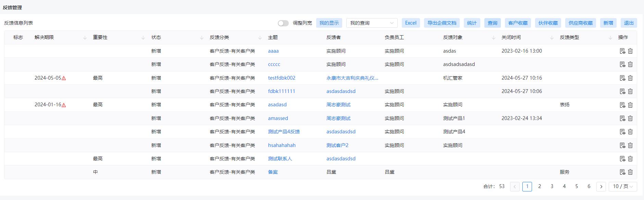The width and height of the screenshot is (644, 200).
Task: Delete the hsahahahah feedback row
Action: 630,145
